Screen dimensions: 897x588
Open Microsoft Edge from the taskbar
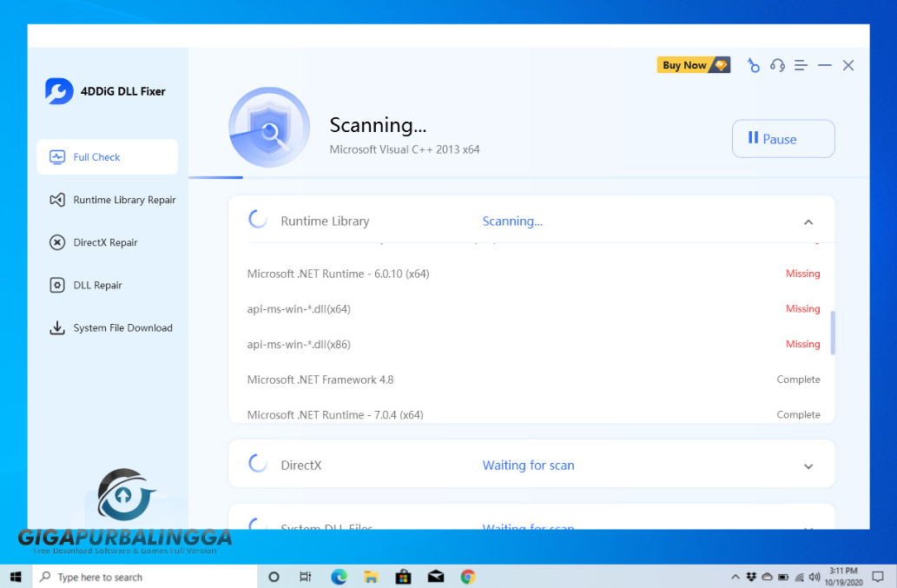click(339, 577)
